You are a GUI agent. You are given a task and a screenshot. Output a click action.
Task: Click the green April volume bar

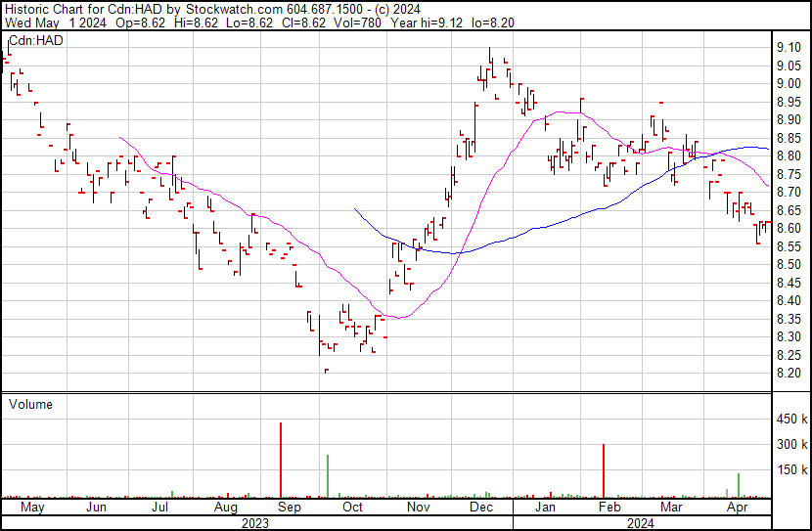(739, 485)
